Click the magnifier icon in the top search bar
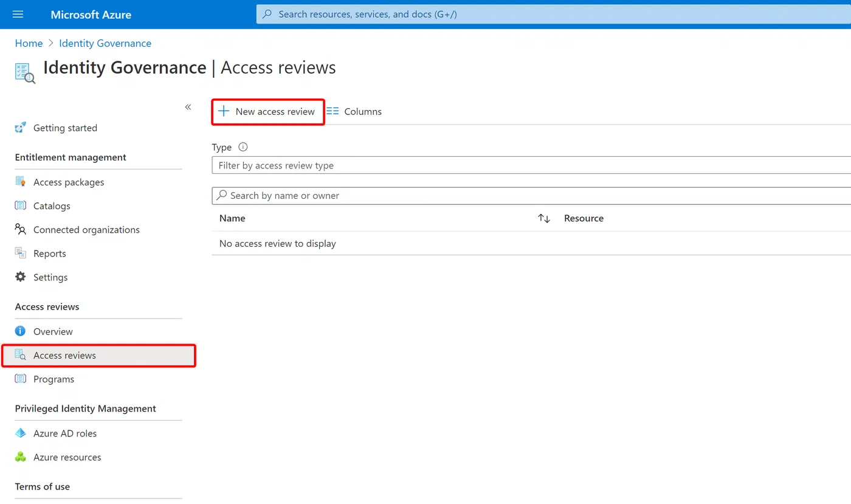This screenshot has height=504, width=851. coord(267,14)
